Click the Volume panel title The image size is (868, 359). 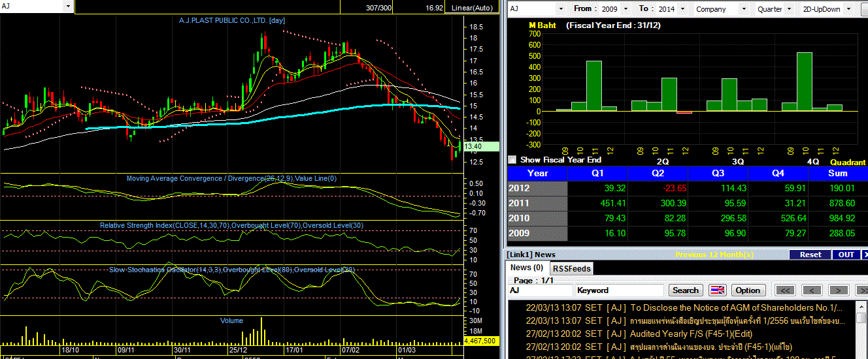click(x=231, y=320)
